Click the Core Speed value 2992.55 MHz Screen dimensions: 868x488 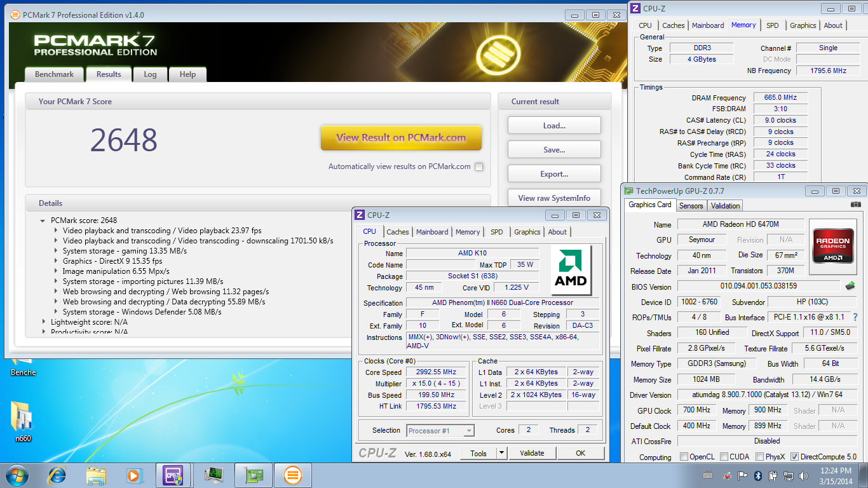pos(436,372)
